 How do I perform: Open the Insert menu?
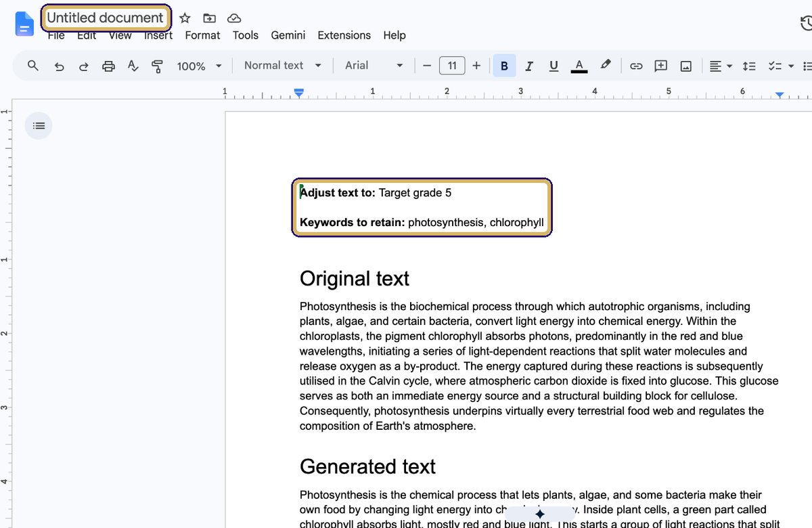click(158, 35)
